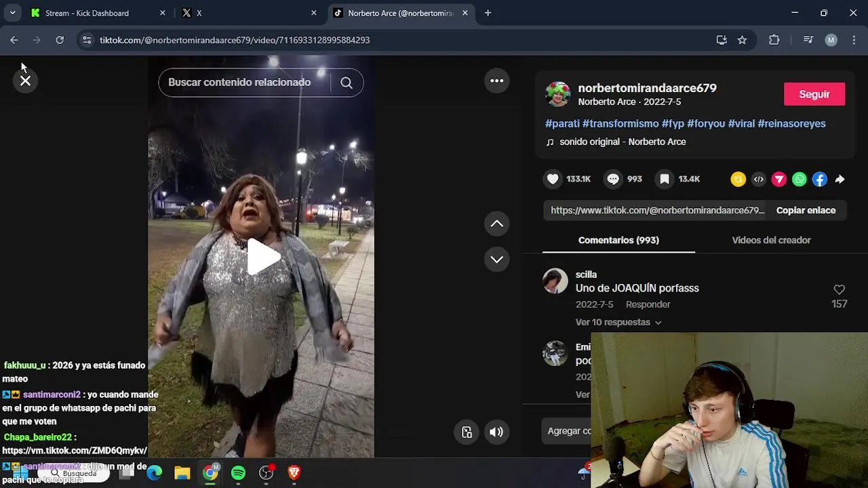Expand Ver 10 respuestas under scilla
868x488 pixels.
pyautogui.click(x=618, y=322)
